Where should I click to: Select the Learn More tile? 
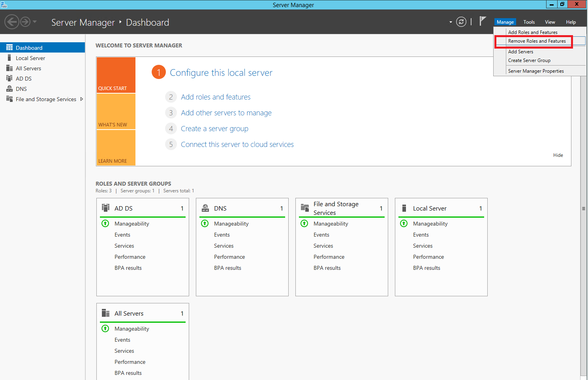pos(116,147)
